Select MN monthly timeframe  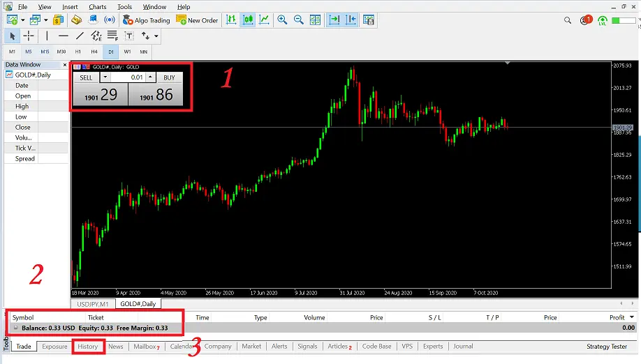coord(143,52)
